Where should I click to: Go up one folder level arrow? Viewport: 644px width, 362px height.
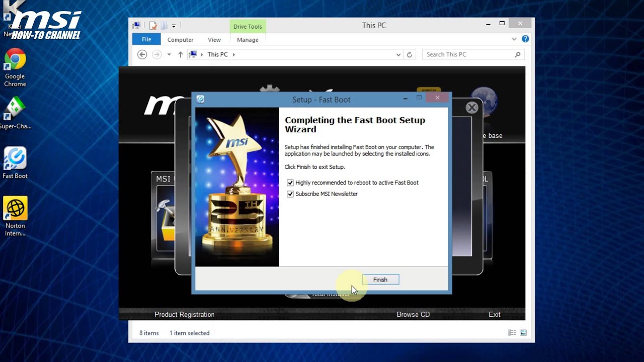[x=180, y=54]
